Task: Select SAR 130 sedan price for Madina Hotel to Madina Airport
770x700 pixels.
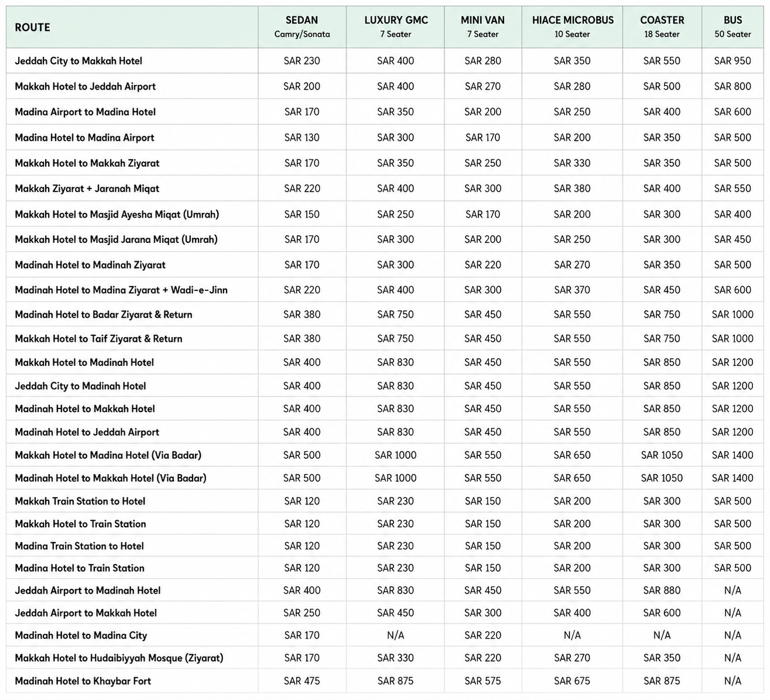Action: 302,138
